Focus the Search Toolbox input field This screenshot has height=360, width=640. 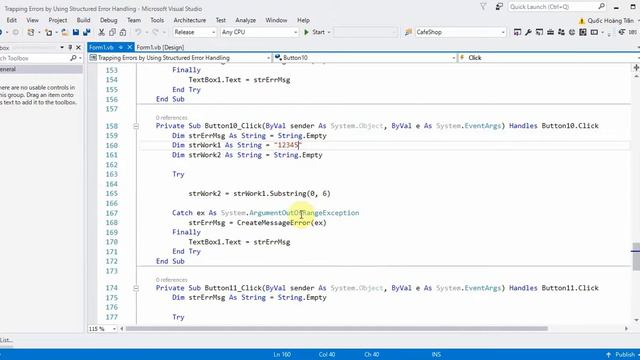click(x=34, y=58)
